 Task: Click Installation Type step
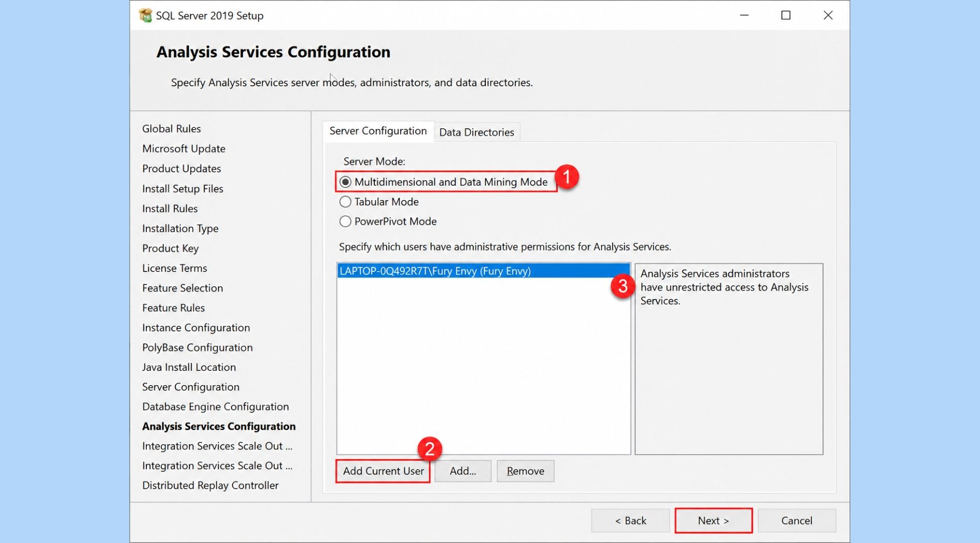(180, 229)
